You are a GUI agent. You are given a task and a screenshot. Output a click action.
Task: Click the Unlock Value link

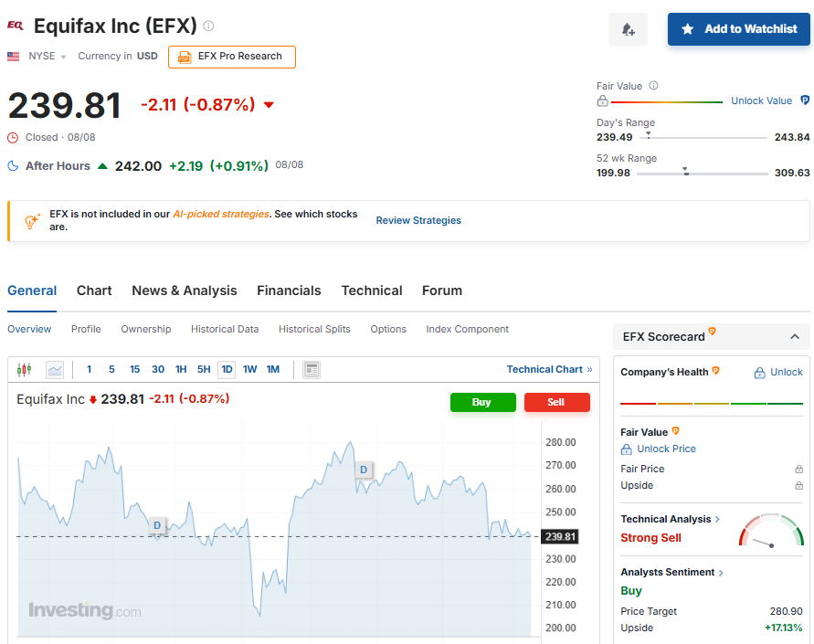coord(762,100)
